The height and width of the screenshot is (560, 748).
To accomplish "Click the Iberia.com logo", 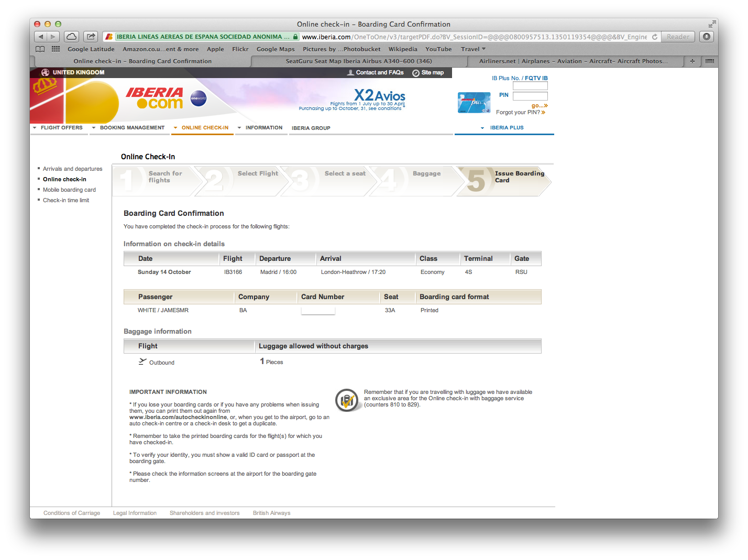I will 155,98.
